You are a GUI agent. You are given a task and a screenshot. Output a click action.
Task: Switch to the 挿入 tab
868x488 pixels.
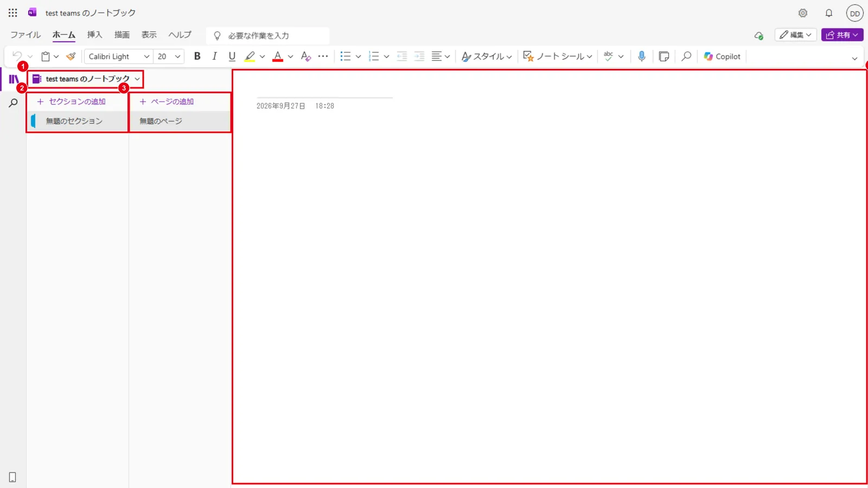coord(94,35)
